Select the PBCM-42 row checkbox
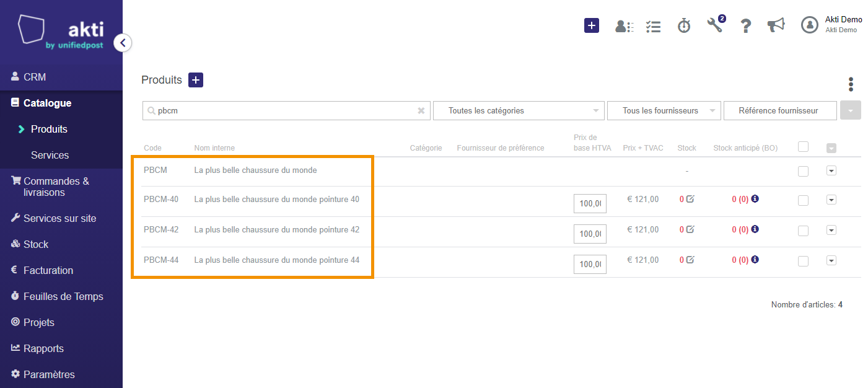Screen dimensions: 868x388 [804, 231]
